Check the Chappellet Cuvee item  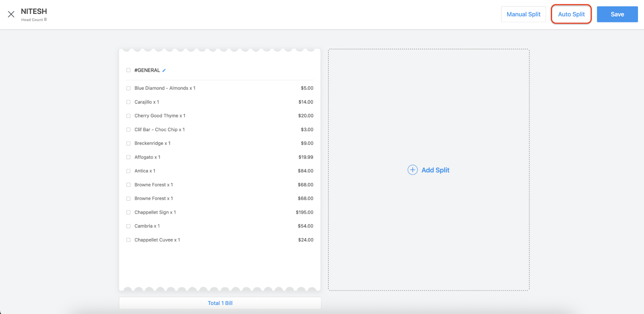(x=128, y=240)
